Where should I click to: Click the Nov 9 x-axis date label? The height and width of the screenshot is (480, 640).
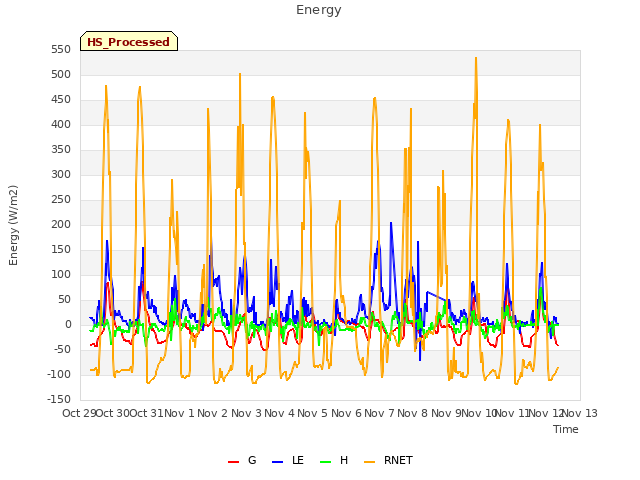446,413
